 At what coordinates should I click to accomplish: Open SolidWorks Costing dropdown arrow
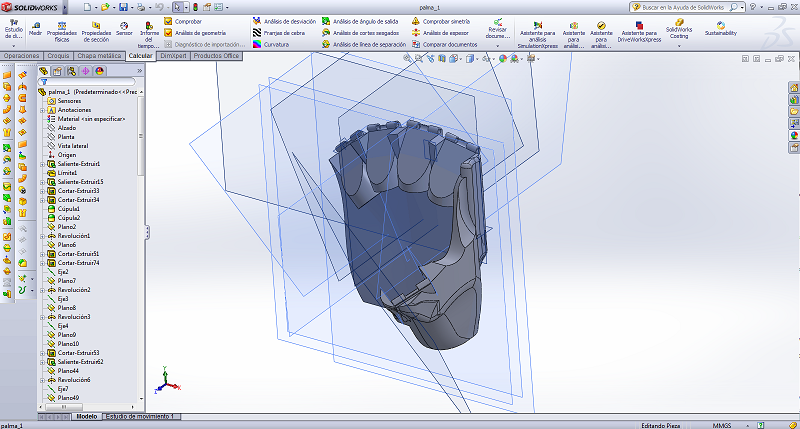[x=679, y=46]
